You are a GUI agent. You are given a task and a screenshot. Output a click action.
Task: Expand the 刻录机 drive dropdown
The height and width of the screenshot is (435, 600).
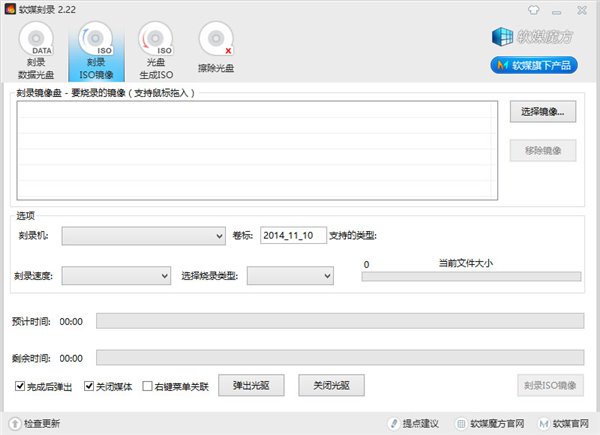[x=144, y=236]
